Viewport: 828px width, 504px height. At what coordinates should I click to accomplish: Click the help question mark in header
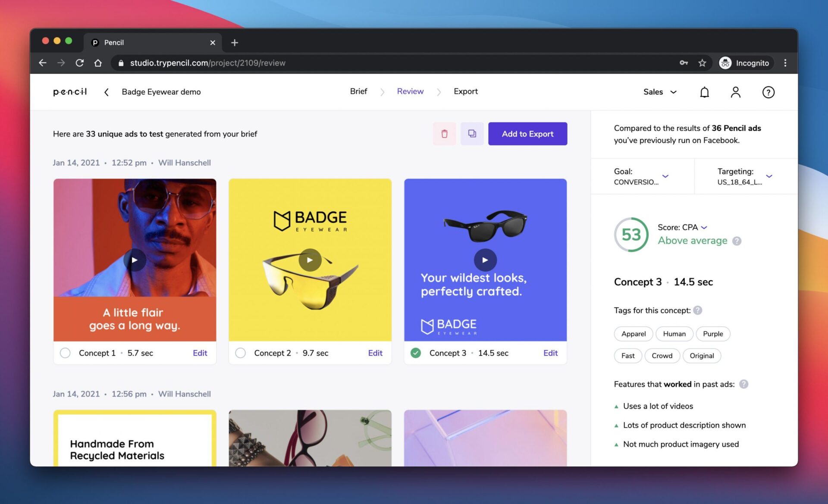(768, 92)
